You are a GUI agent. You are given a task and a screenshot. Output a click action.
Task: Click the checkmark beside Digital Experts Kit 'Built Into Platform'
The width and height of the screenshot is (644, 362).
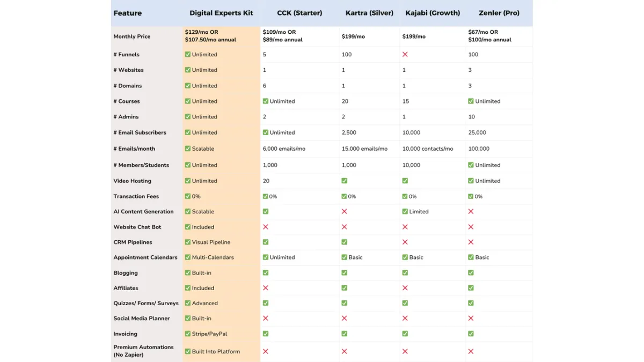click(188, 351)
